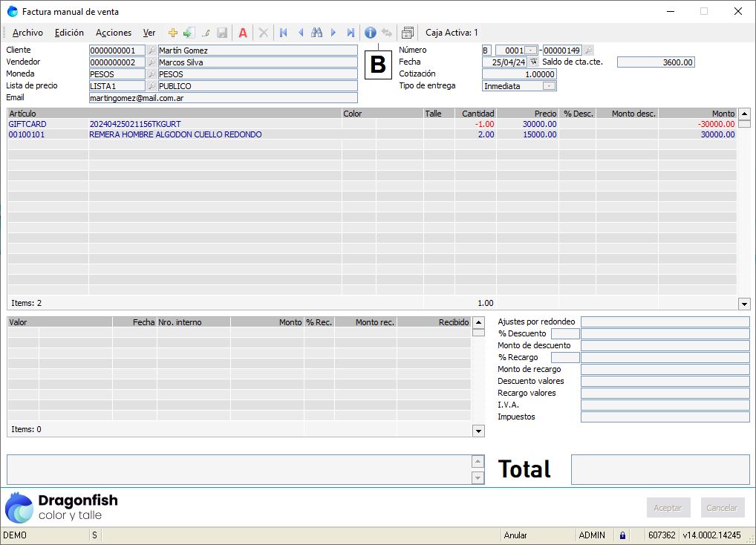Click the Email field martingomez@mail.com.ar
This screenshot has height=545, width=756.
click(224, 98)
